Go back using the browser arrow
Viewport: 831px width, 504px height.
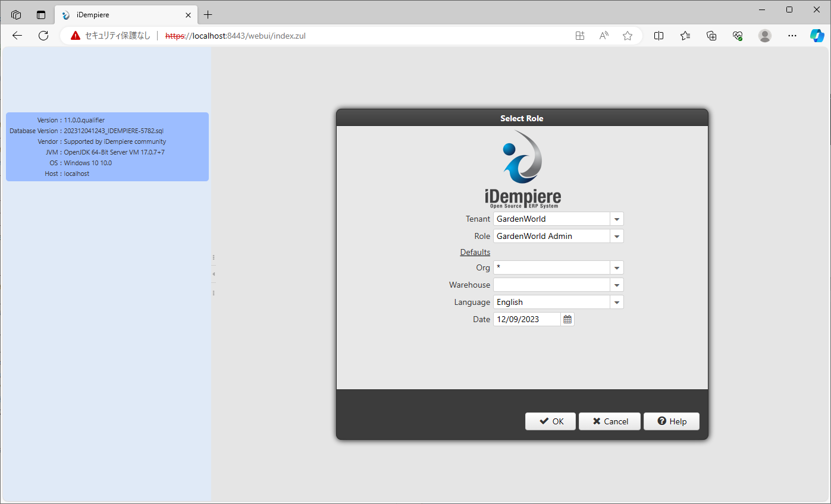pyautogui.click(x=17, y=36)
